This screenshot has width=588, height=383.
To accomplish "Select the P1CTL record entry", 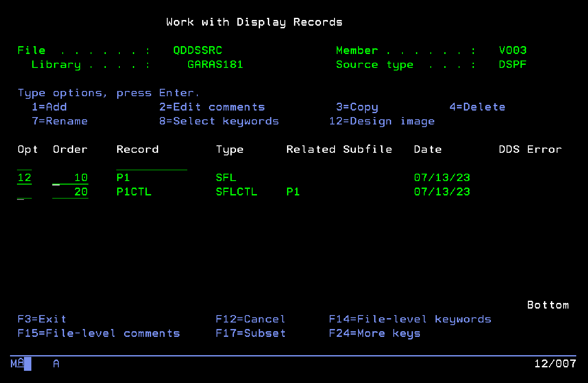I will [x=134, y=191].
